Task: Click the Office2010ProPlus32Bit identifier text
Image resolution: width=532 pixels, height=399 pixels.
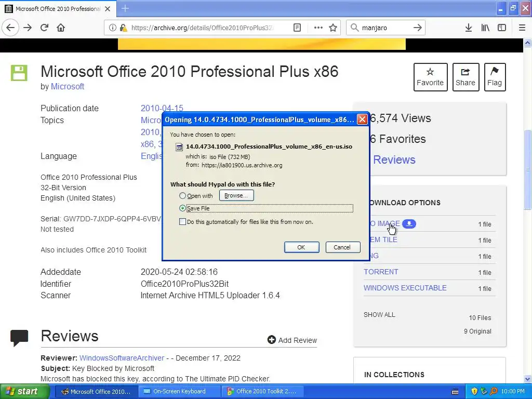Action: point(184,284)
